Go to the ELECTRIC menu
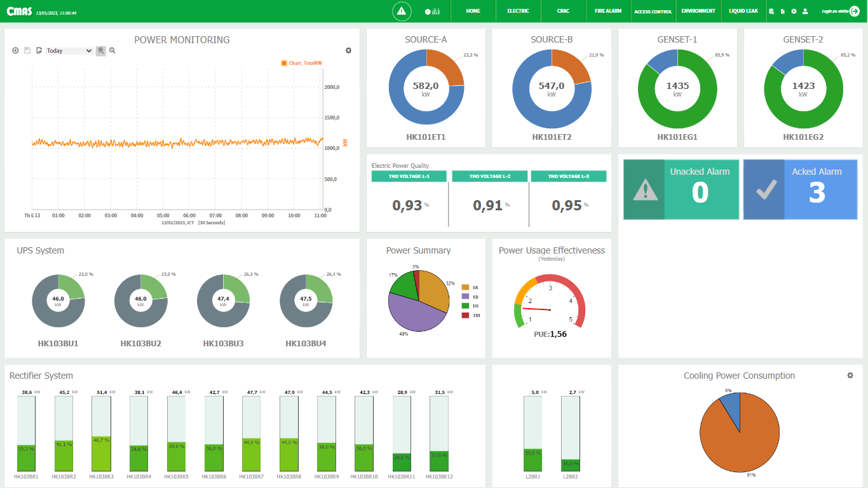This screenshot has width=868, height=488. (518, 11)
